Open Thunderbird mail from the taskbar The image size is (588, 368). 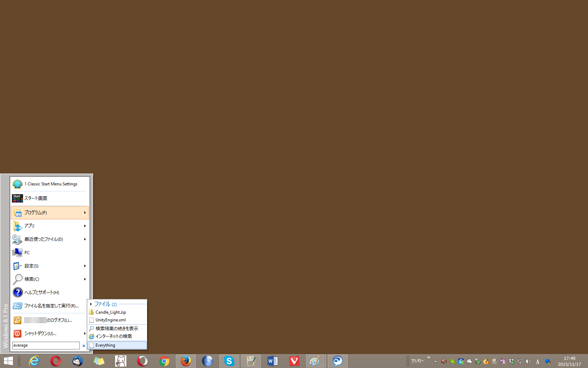click(77, 361)
